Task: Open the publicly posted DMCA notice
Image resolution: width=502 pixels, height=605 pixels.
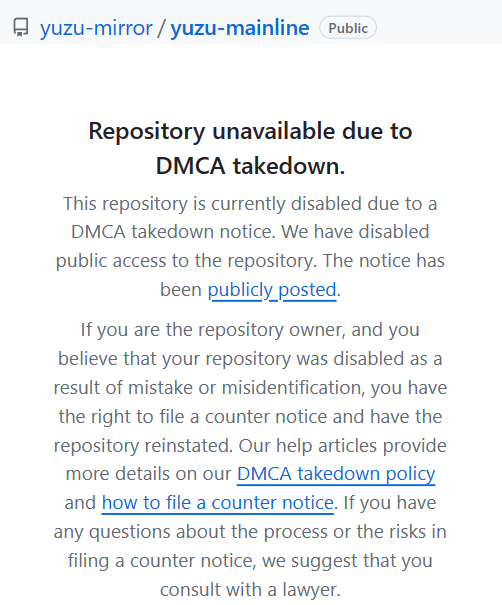Action: pos(272,290)
